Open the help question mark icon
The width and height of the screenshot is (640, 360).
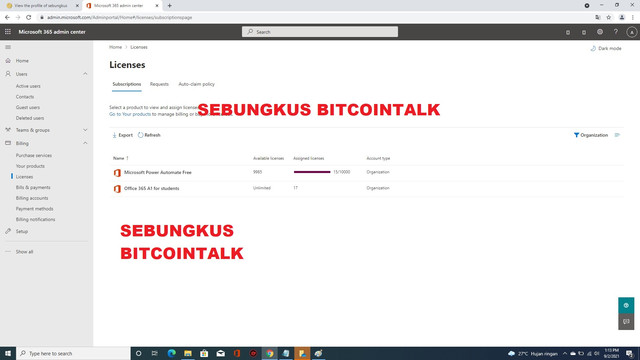(616, 32)
